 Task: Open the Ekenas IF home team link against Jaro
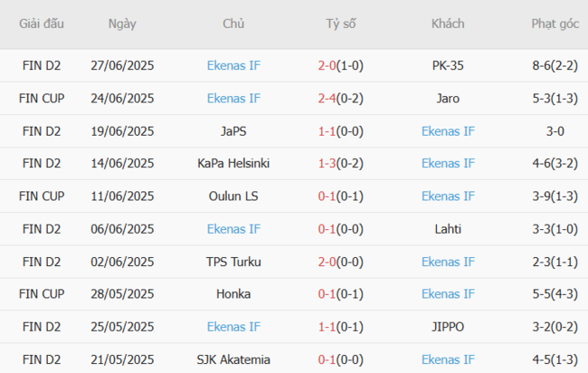233,98
